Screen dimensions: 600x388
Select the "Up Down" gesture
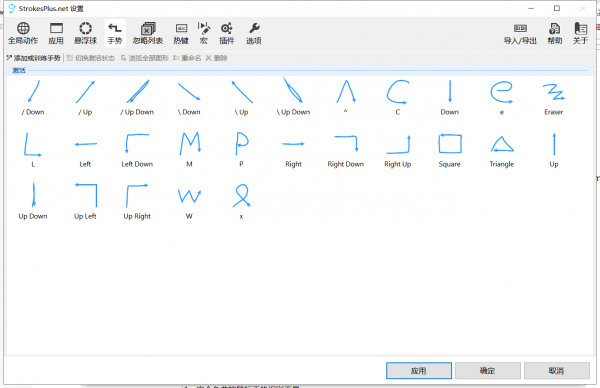pos(33,201)
